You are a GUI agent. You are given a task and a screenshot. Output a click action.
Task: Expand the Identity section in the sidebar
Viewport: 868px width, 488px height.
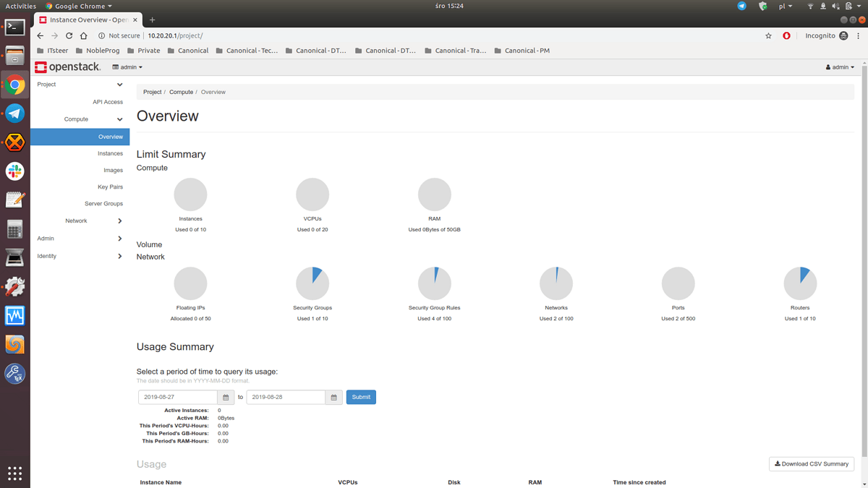tap(80, 255)
